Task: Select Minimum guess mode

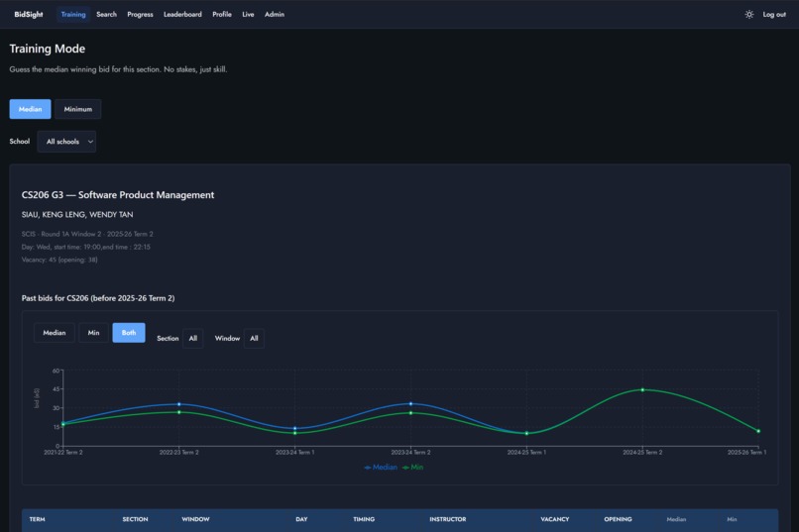Action: pyautogui.click(x=78, y=109)
